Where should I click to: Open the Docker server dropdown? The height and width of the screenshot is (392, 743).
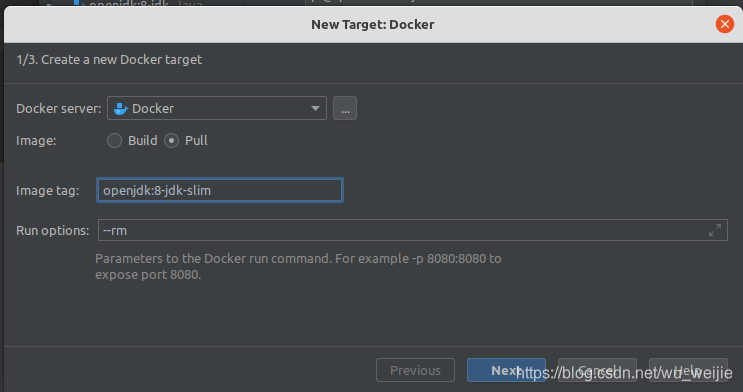pyautogui.click(x=217, y=109)
